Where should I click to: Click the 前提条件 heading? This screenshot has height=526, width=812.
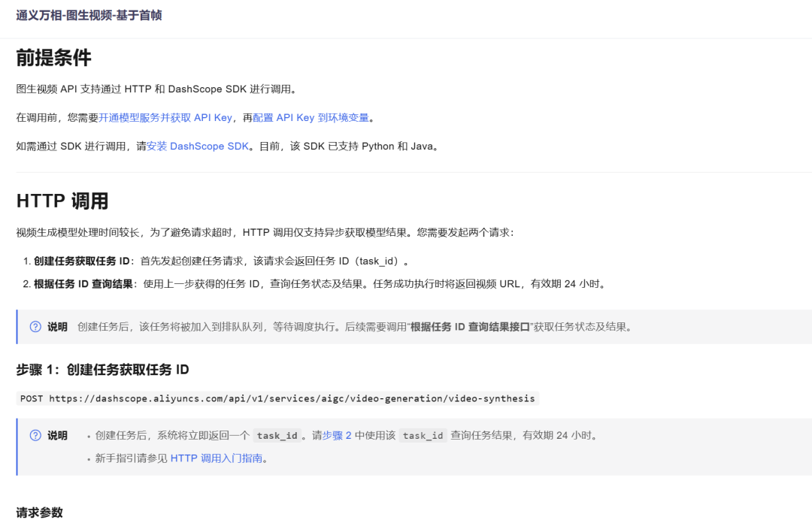[x=53, y=57]
